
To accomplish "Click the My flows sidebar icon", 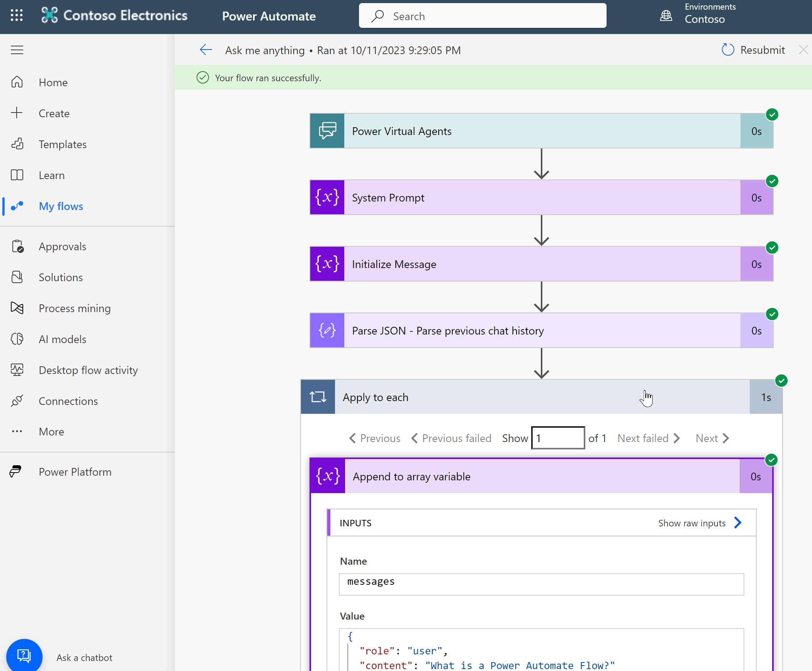I will [18, 206].
